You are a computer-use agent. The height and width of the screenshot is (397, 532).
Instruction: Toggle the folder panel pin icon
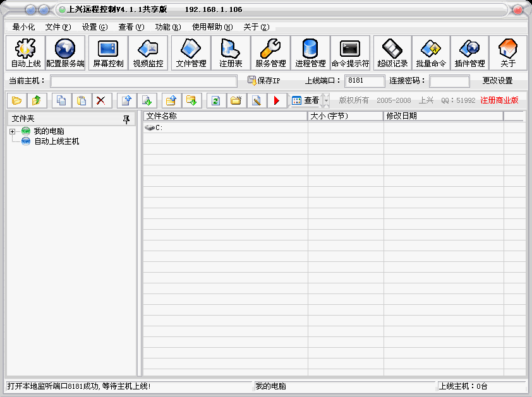(126, 118)
